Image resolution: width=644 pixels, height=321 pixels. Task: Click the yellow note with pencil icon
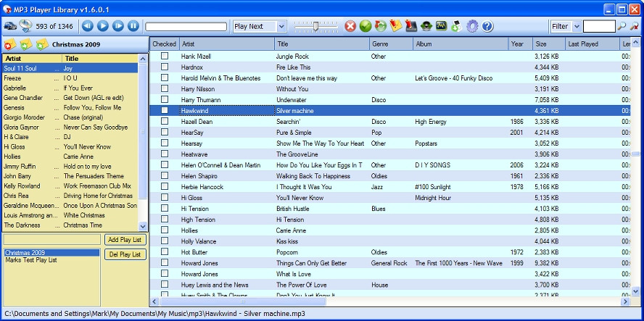click(x=395, y=26)
